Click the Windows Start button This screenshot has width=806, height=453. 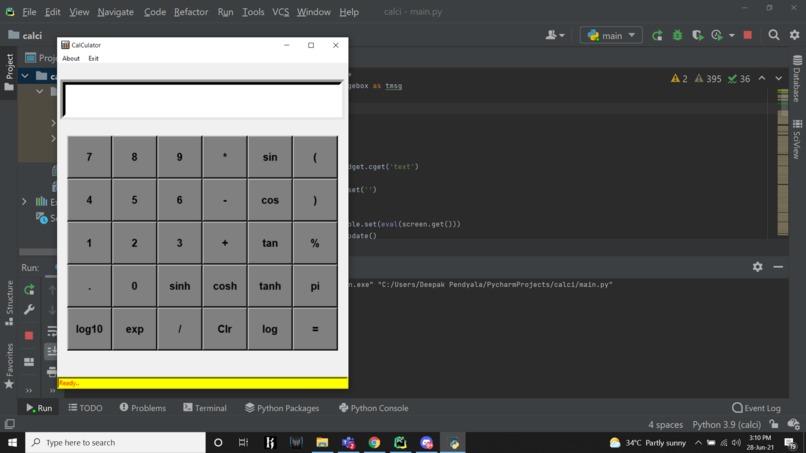[x=12, y=443]
